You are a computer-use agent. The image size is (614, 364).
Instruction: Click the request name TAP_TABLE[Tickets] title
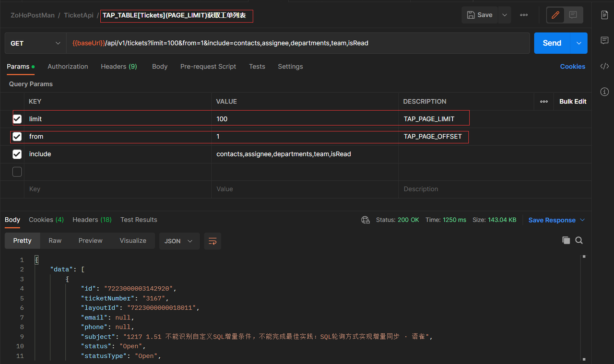[x=174, y=15]
